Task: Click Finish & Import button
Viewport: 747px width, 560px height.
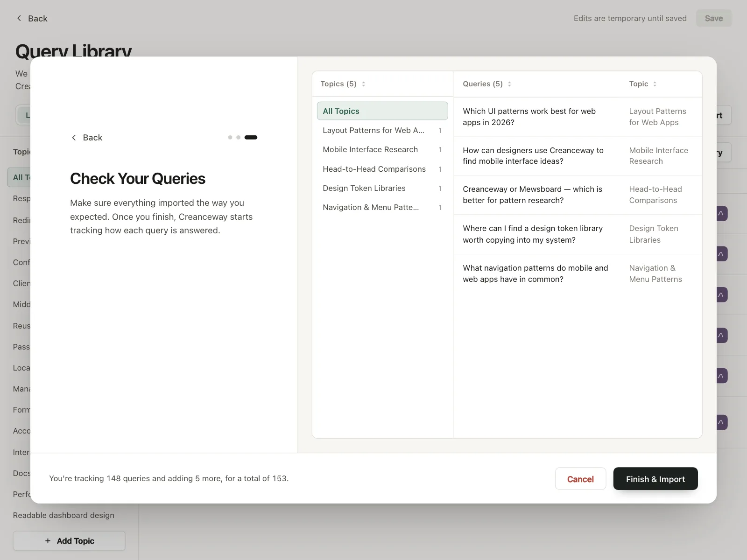Action: tap(655, 479)
